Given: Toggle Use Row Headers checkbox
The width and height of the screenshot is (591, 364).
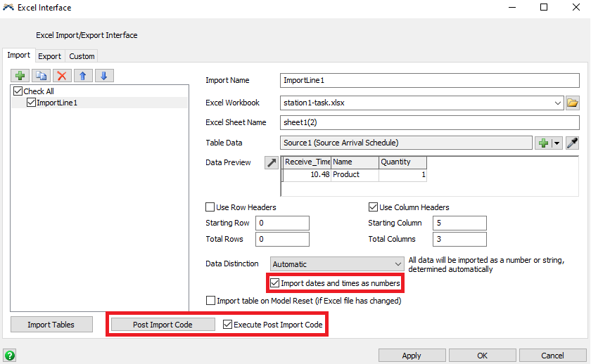Looking at the screenshot, I should [x=210, y=207].
